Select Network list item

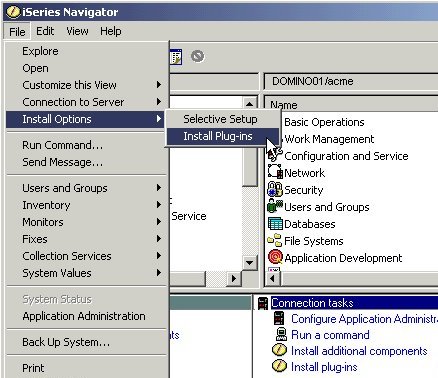[305, 173]
